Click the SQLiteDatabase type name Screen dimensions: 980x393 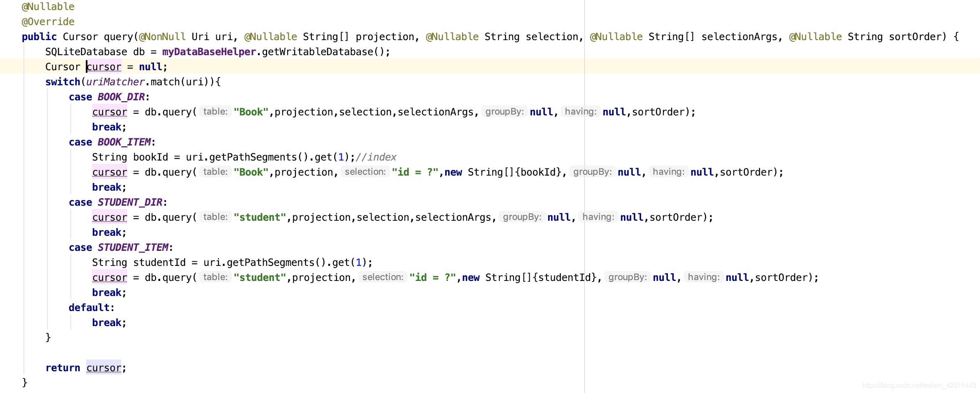click(86, 52)
